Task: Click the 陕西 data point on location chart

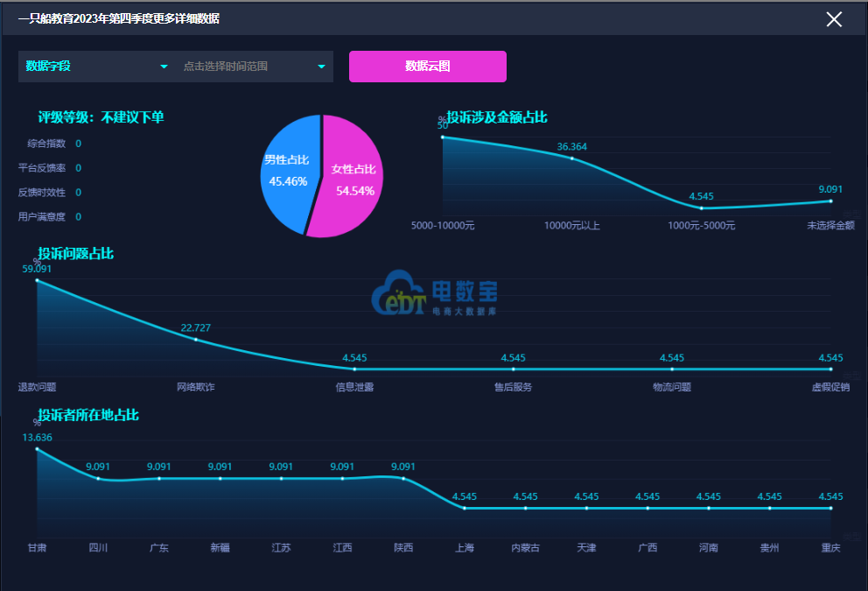Action: [x=403, y=478]
